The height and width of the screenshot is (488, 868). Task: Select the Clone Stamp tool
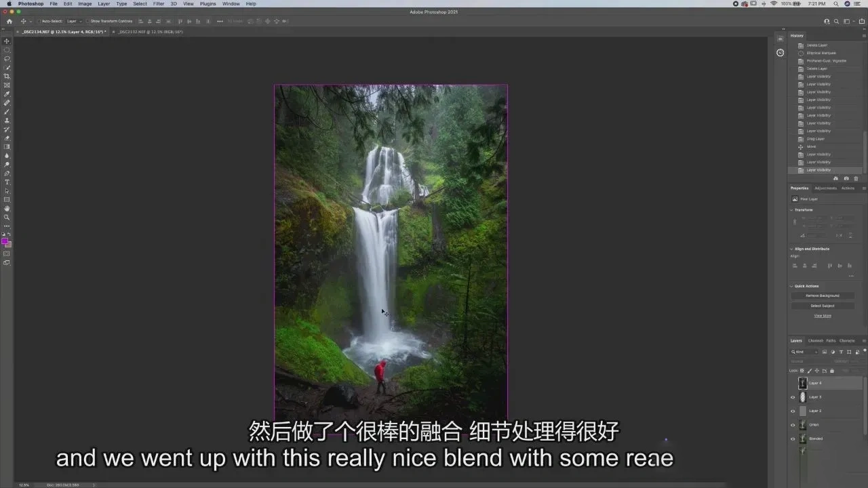point(7,121)
